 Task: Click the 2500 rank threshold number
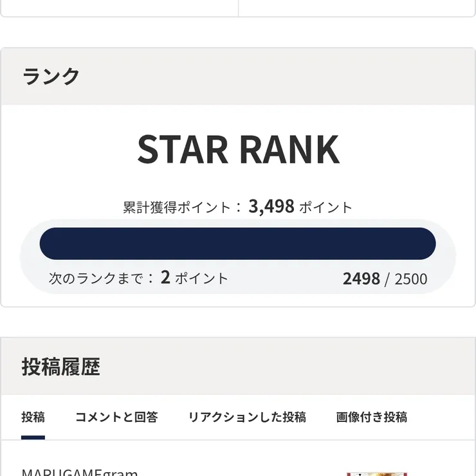coord(411,279)
